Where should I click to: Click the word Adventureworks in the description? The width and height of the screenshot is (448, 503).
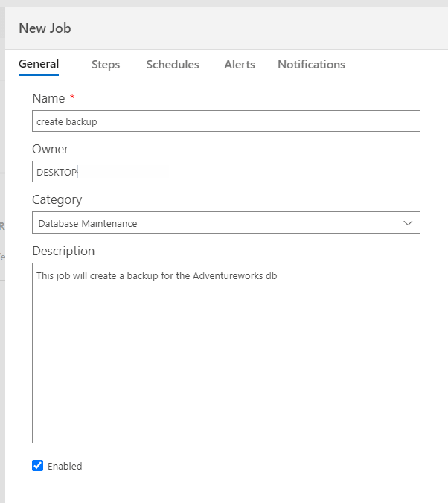[228, 276]
